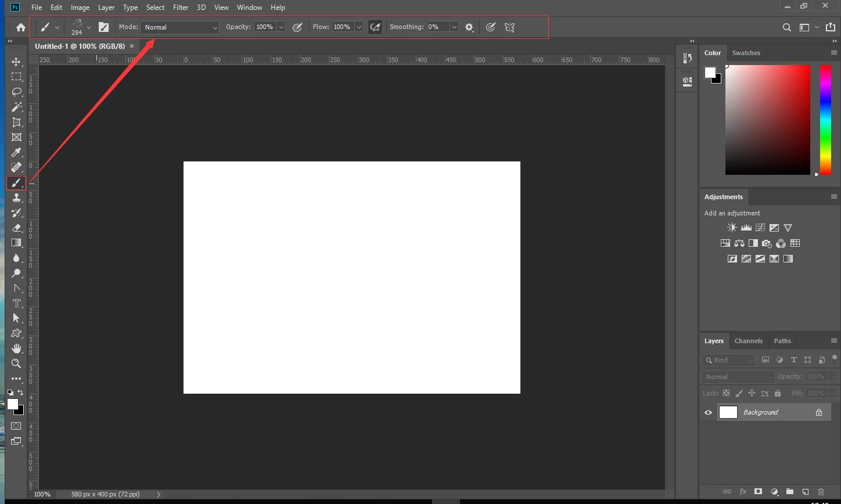Select the Zoom tool in the toolbar
The image size is (841, 504).
point(16,363)
